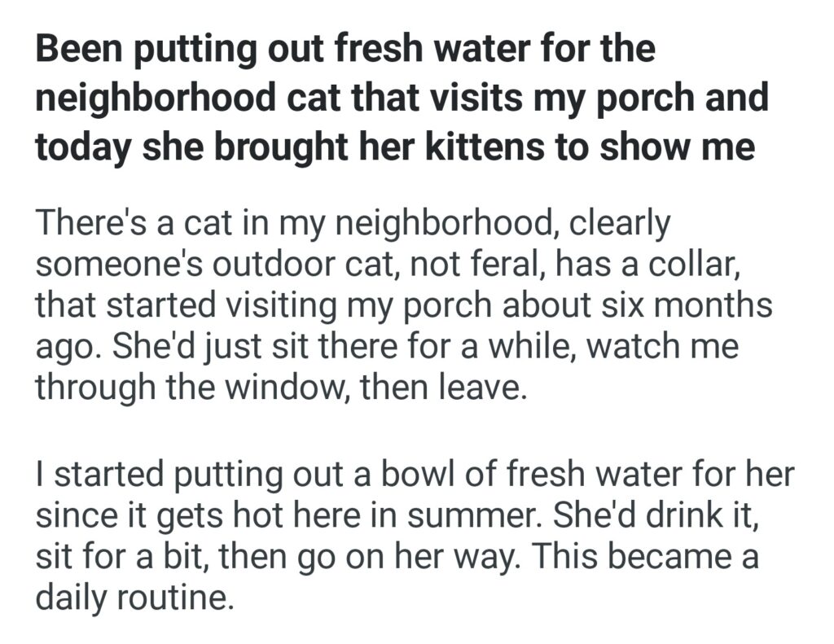Click the word "drink" in the second paragraph
The width and height of the screenshot is (834, 644).
click(x=673, y=515)
